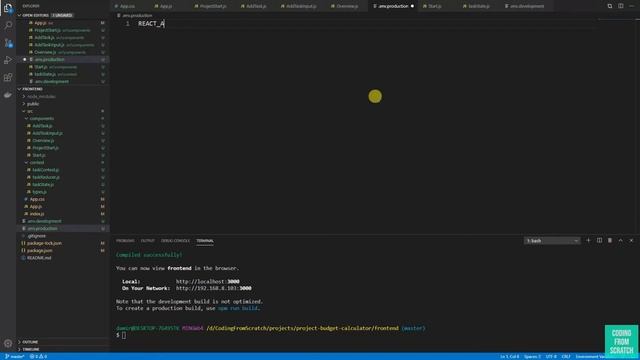This screenshot has width=640, height=360.
Task: Collapse the Open Editors section
Action: pyautogui.click(x=19, y=15)
